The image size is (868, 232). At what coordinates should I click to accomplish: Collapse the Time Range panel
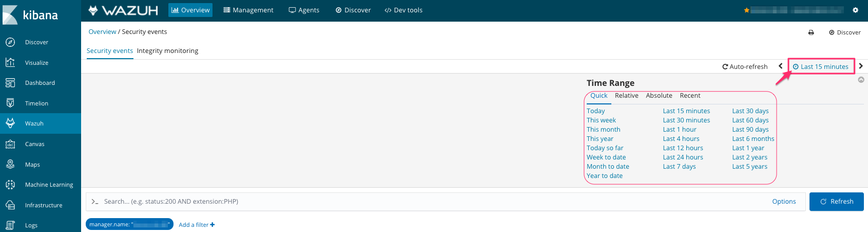coord(861,80)
